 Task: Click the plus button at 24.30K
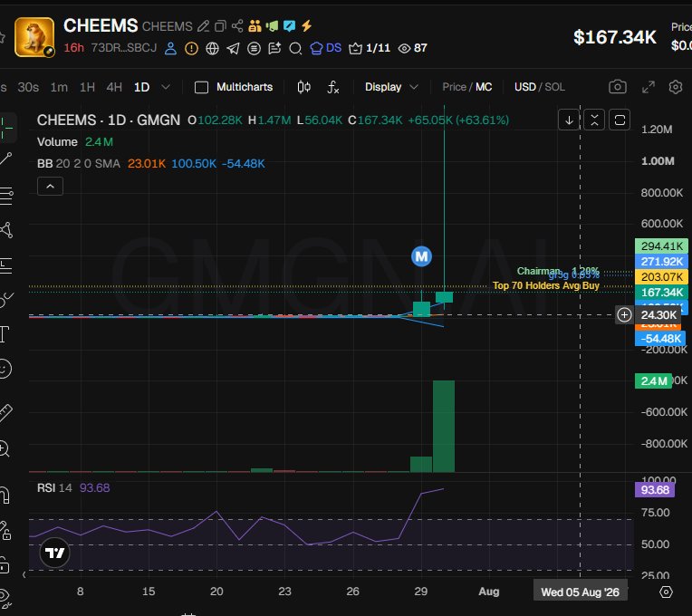pyautogui.click(x=624, y=315)
